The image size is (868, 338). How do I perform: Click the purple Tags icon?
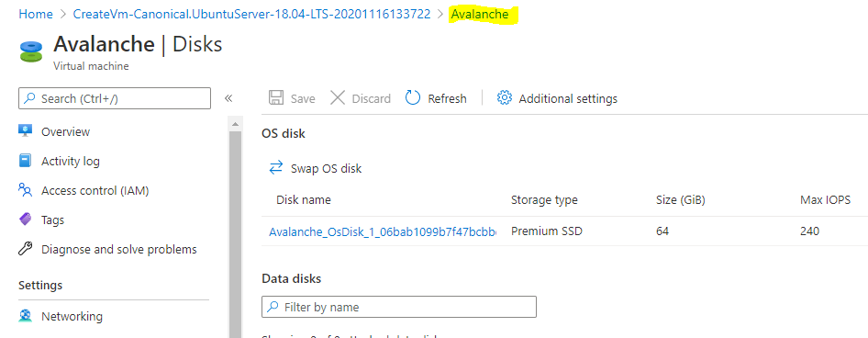click(x=26, y=220)
